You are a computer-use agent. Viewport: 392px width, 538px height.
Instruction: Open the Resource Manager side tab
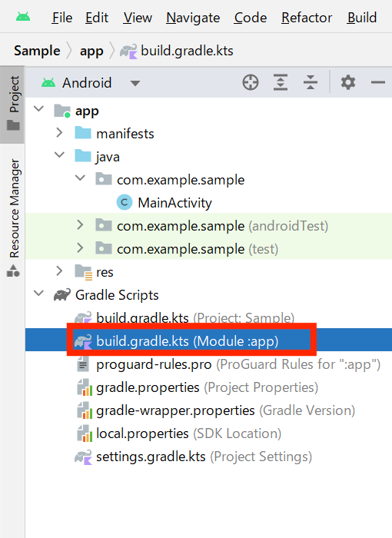(x=13, y=217)
